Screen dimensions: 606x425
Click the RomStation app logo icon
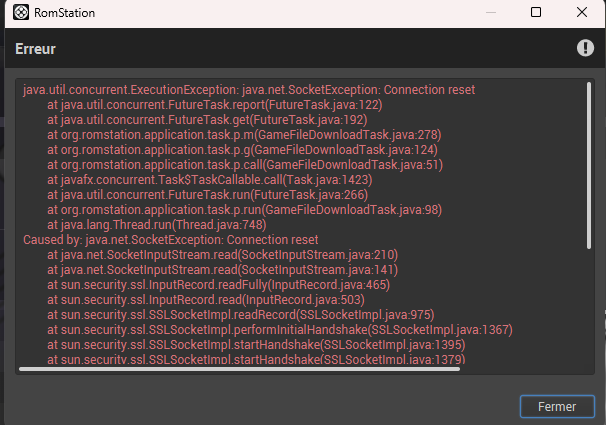(21, 12)
